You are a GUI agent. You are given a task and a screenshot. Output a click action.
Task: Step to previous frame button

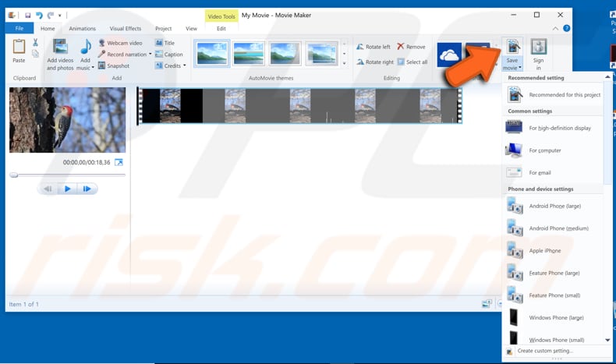(48, 189)
